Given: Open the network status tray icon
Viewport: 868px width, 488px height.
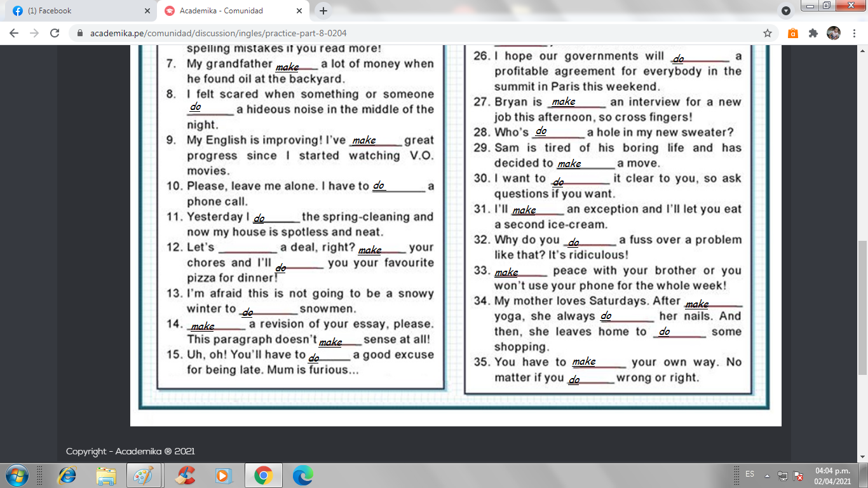Looking at the screenshot, I should point(783,475).
